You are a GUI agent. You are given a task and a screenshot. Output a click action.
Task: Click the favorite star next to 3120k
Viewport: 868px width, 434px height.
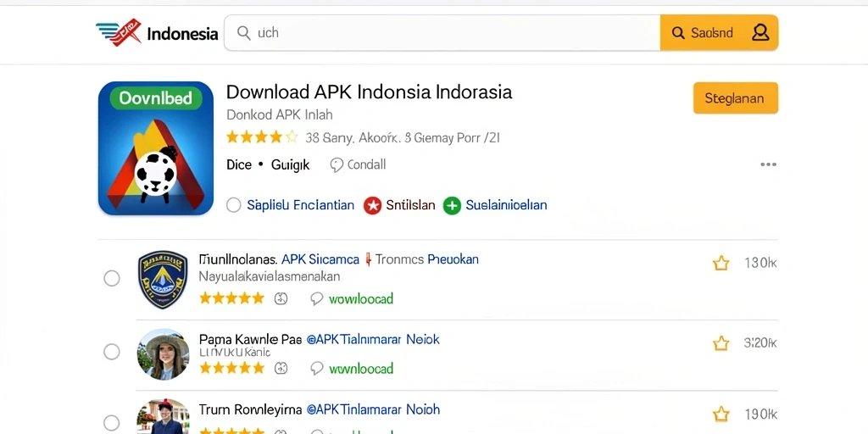coord(721,344)
